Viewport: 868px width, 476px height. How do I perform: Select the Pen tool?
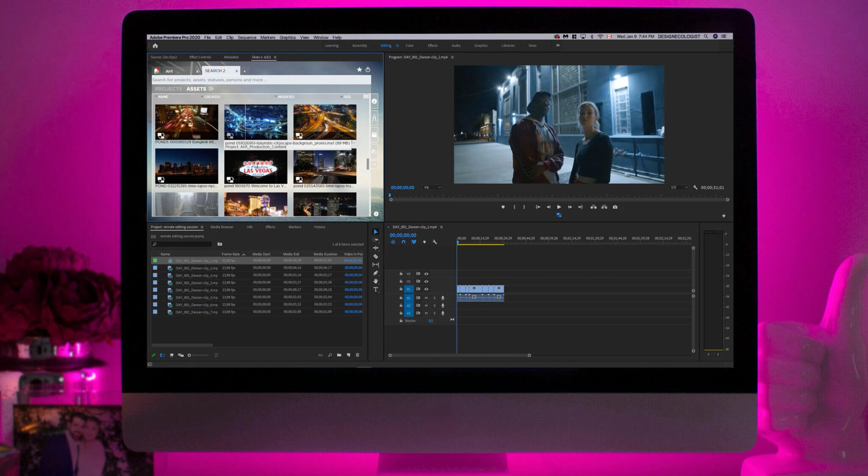point(376,273)
